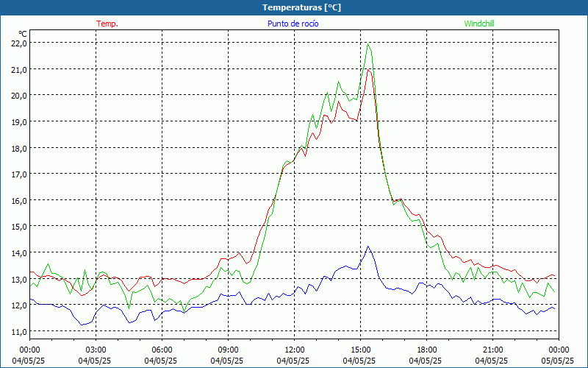Click the Temperaturas [°C] title bar
The height and width of the screenshot is (368, 588).
[x=294, y=7]
